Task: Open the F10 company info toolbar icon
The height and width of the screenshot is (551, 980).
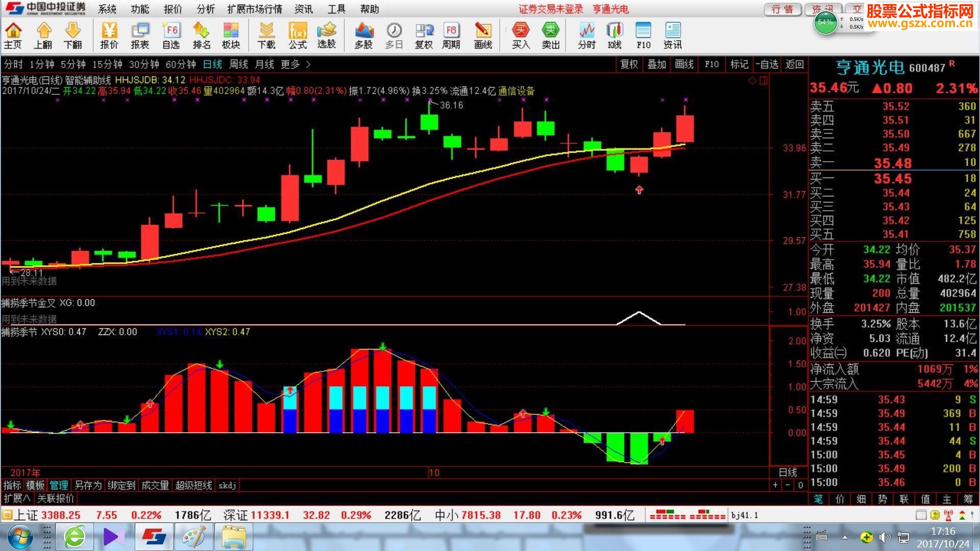Action: pyautogui.click(x=643, y=36)
